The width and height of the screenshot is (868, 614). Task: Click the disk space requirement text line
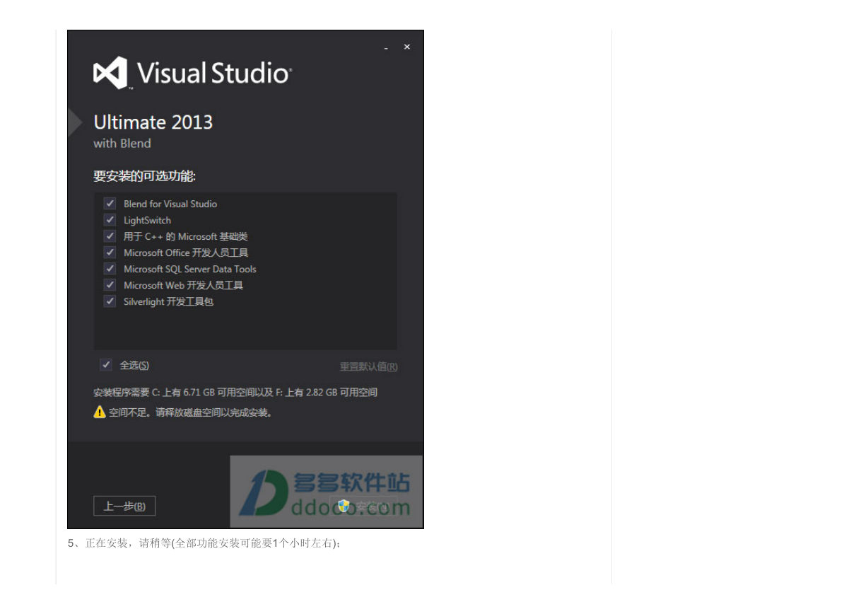click(235, 392)
